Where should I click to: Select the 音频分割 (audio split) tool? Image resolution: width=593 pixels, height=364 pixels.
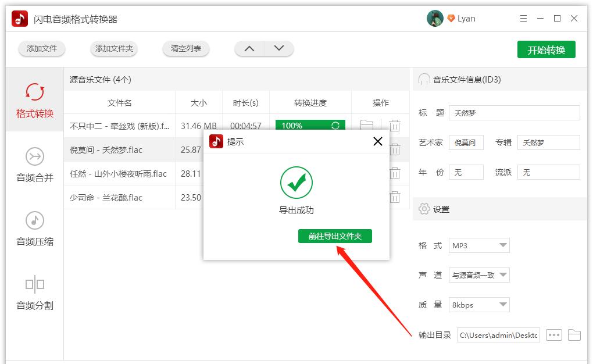coord(35,294)
